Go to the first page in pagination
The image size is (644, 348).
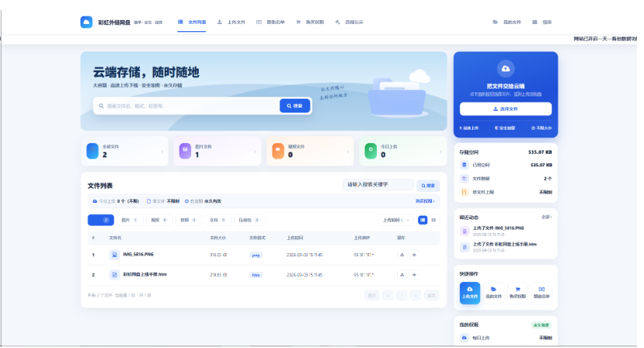372,295
